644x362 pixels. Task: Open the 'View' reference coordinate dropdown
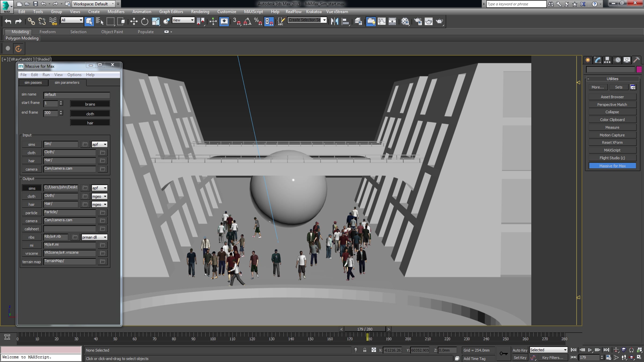[x=183, y=20]
